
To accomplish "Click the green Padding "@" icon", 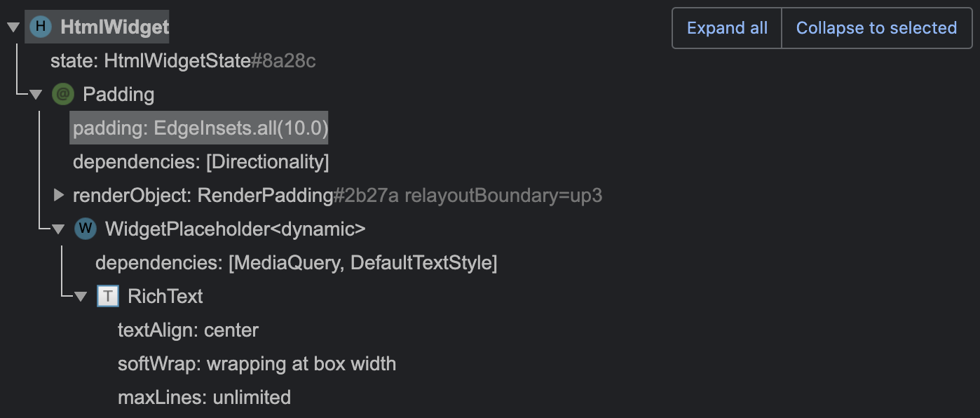I will pyautogui.click(x=62, y=94).
